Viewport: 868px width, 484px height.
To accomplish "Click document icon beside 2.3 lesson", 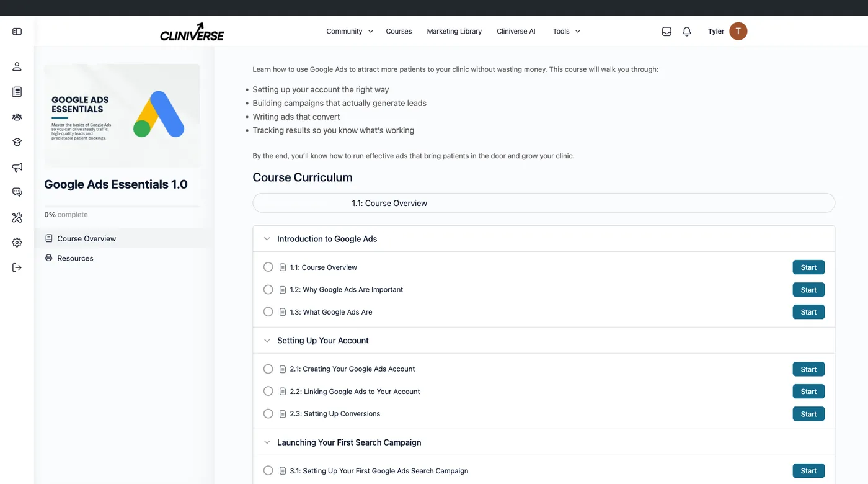I will pyautogui.click(x=283, y=414).
